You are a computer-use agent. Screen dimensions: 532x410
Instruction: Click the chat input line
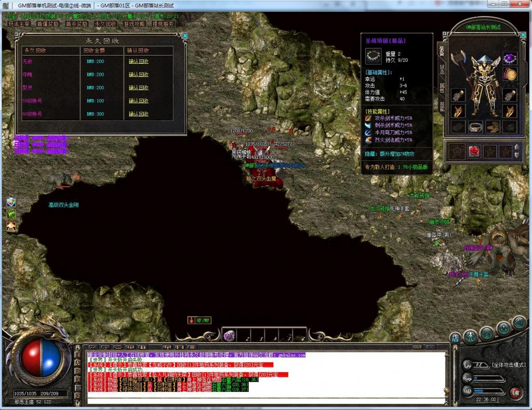click(x=267, y=400)
